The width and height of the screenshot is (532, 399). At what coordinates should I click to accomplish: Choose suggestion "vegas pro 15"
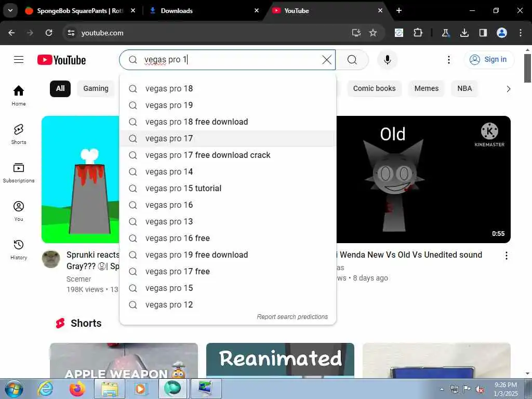point(228,288)
